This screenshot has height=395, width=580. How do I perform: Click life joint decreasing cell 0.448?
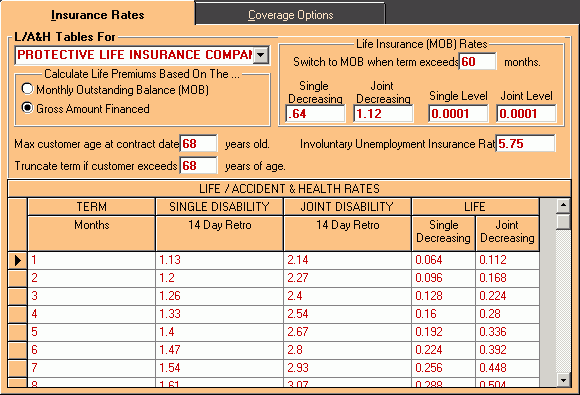pos(507,368)
